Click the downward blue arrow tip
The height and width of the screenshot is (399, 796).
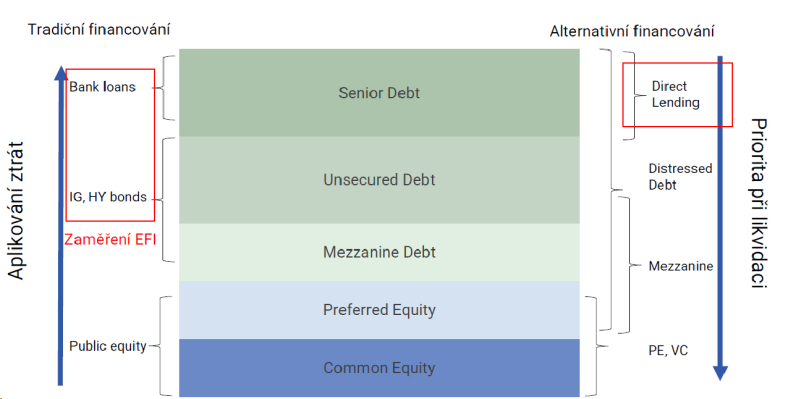click(x=720, y=373)
